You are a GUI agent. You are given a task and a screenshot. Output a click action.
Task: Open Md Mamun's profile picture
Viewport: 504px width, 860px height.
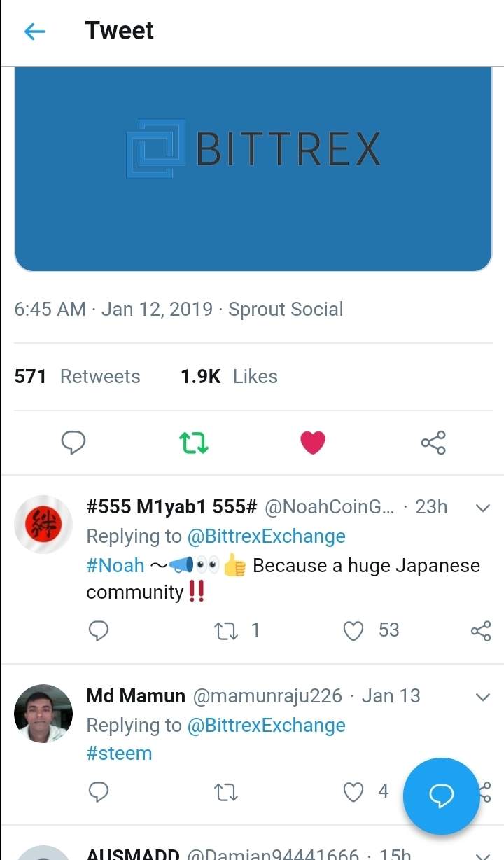click(43, 714)
